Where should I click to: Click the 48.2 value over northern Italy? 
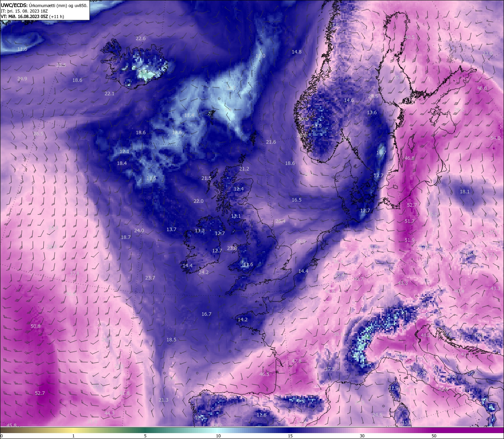[426, 336]
